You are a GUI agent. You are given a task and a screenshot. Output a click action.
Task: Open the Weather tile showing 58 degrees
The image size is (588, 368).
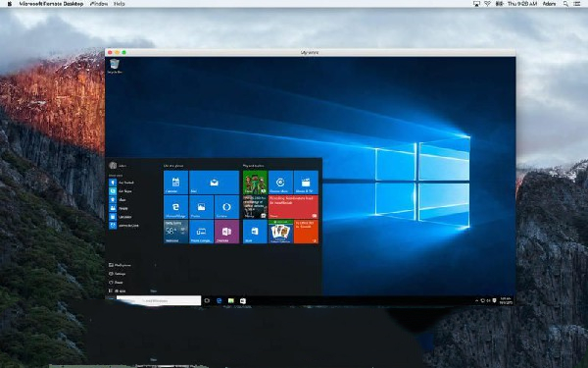click(x=175, y=232)
